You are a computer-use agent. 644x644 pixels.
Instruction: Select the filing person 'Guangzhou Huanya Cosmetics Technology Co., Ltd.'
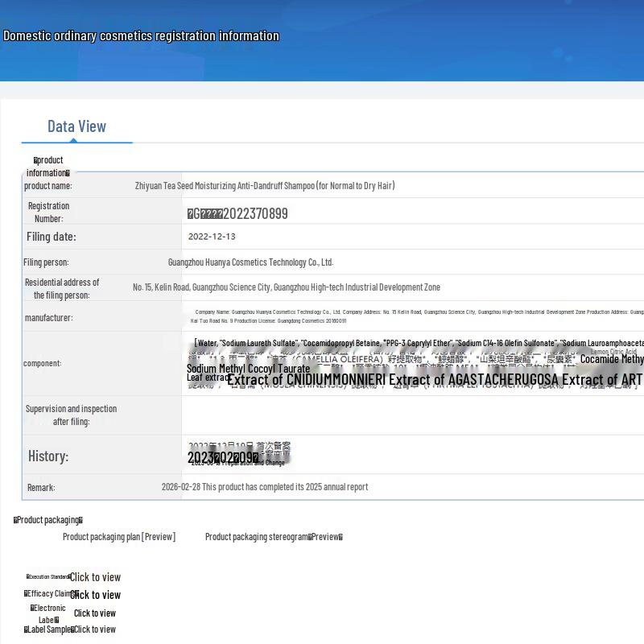tap(250, 262)
